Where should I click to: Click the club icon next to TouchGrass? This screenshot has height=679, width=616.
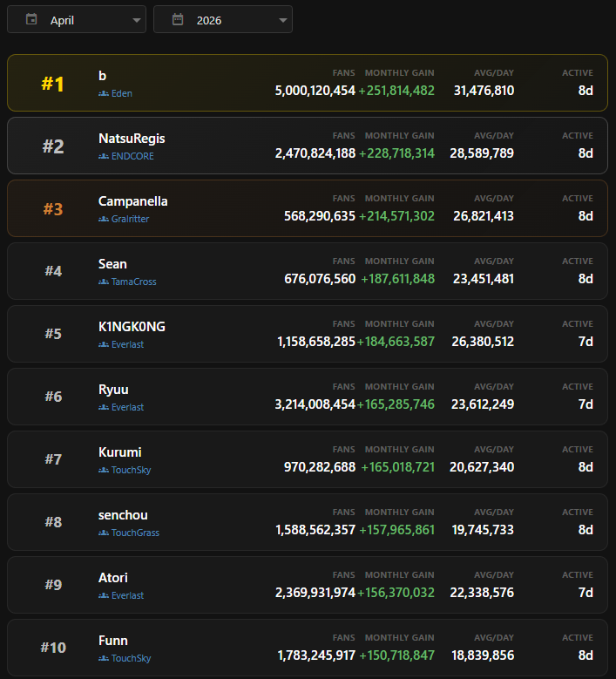point(104,533)
